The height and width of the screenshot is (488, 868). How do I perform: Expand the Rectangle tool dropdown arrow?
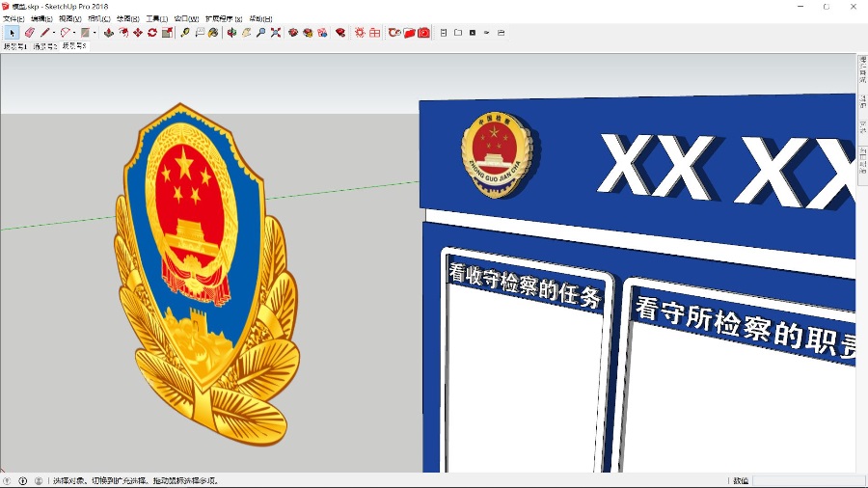click(x=95, y=33)
